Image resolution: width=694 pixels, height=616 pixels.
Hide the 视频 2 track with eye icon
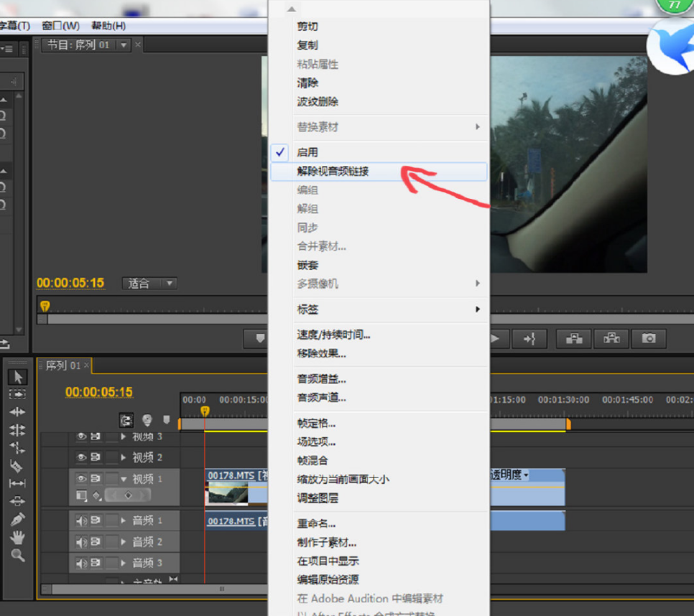pos(81,457)
